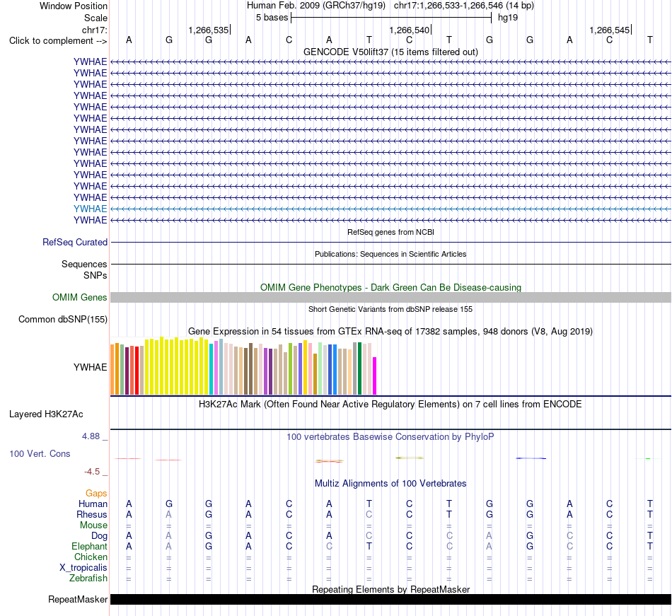
Task: Open the H3K27Ac Mark track title
Action: tap(390, 405)
